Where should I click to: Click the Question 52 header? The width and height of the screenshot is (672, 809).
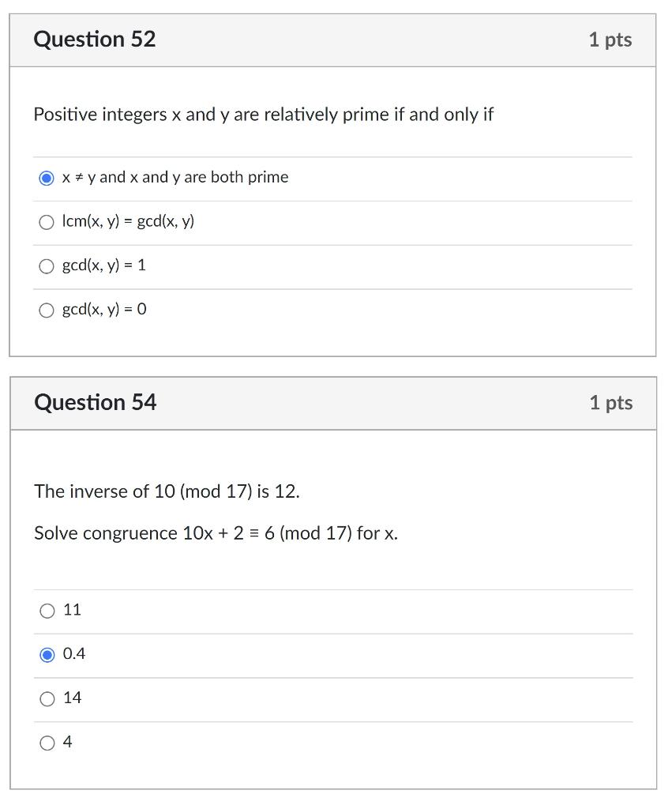[95, 39]
